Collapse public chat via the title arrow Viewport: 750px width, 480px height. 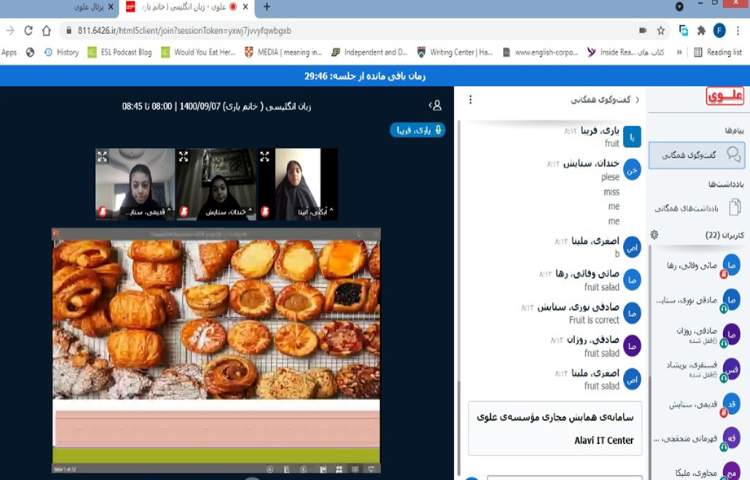[x=637, y=99]
